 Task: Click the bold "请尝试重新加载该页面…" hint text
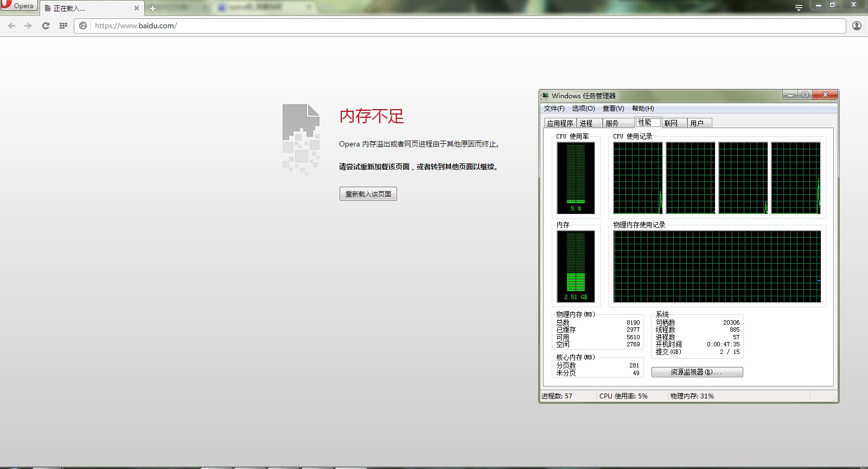(x=419, y=167)
